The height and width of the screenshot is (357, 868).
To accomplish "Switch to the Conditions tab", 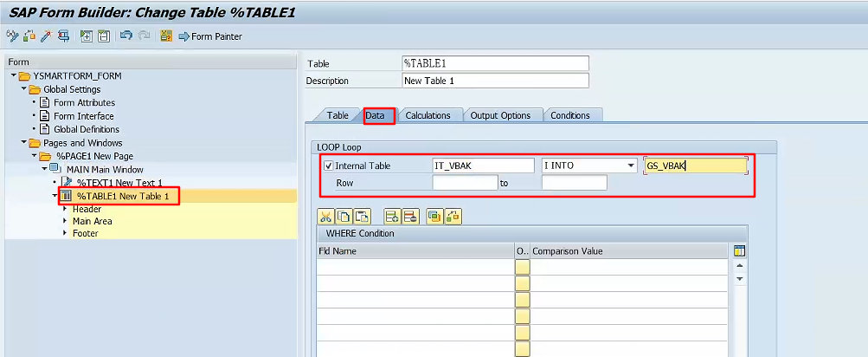I will [x=570, y=115].
